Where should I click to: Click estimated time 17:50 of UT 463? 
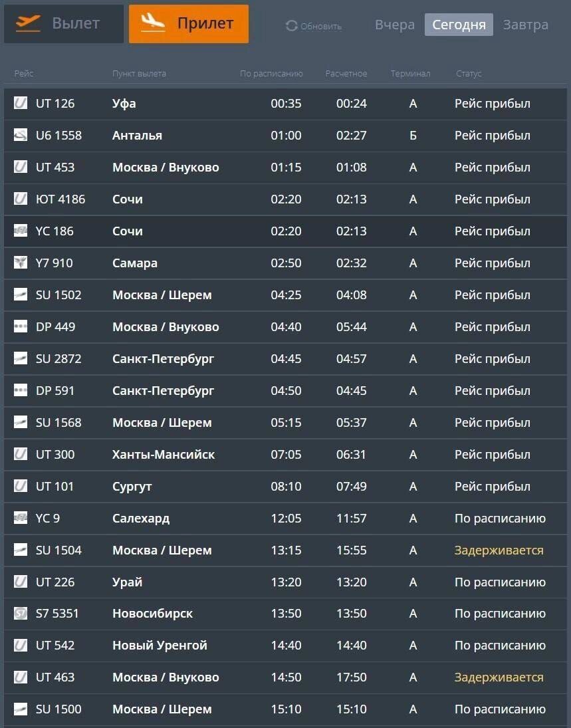pos(352,677)
